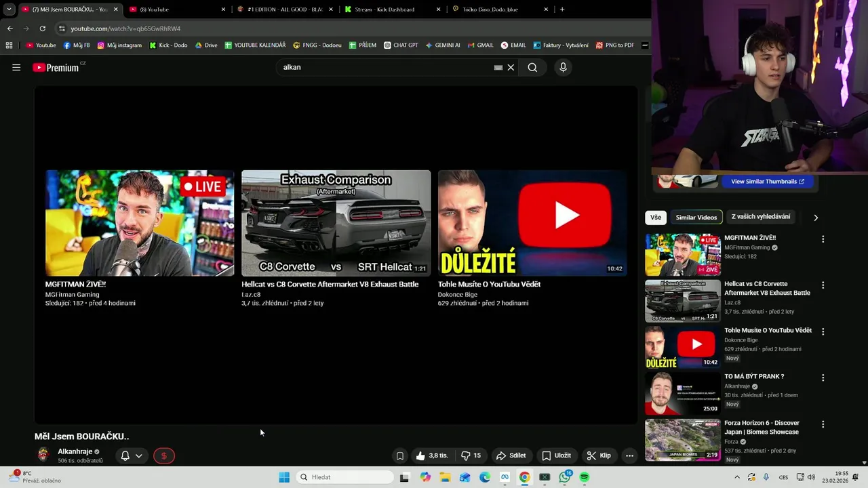Open the Chrome apps grid icon

(x=9, y=45)
